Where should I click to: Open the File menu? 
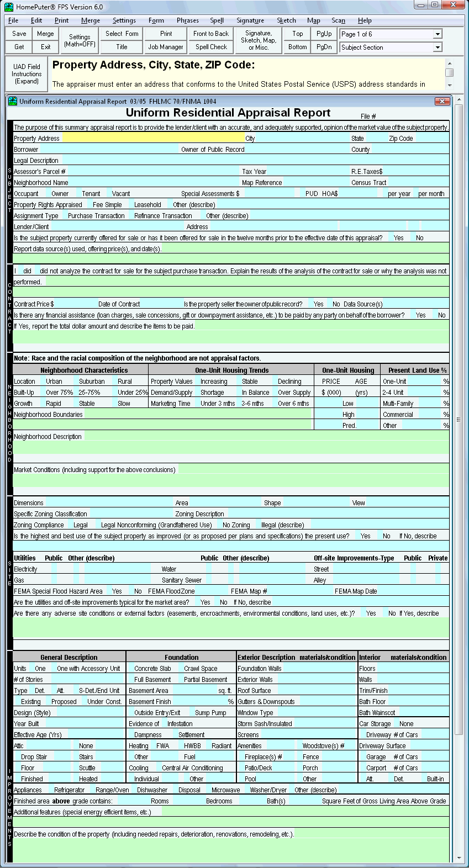13,20
